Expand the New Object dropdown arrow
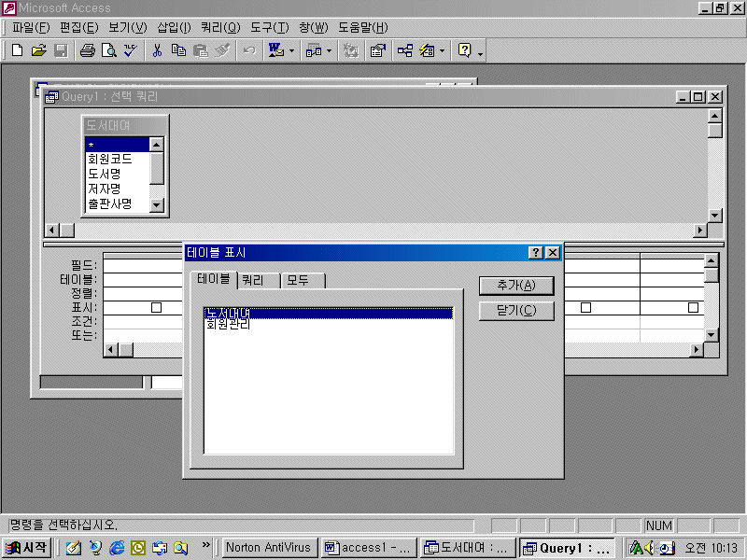Screen dimensions: 747x560 pos(442,50)
